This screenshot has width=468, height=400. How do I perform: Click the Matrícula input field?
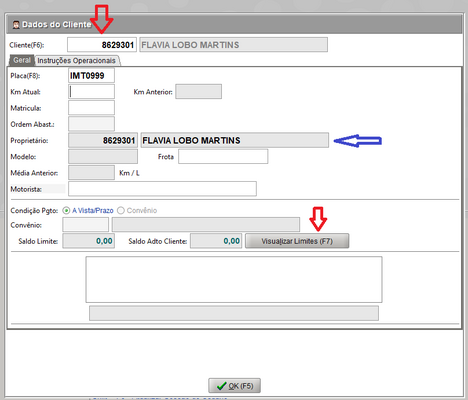click(91, 108)
